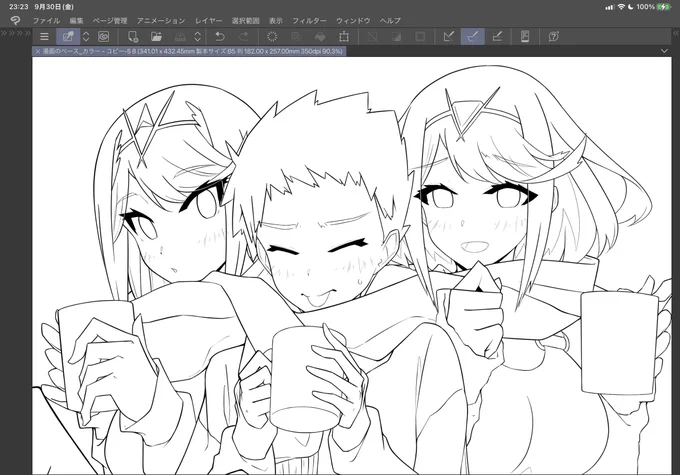The image size is (680, 475).
Task: Open the hamburger menu in the command bar
Action: [44, 37]
